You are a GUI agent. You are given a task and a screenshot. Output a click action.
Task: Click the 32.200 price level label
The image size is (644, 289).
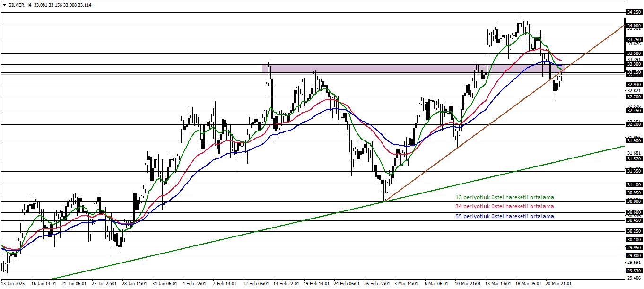(634, 124)
